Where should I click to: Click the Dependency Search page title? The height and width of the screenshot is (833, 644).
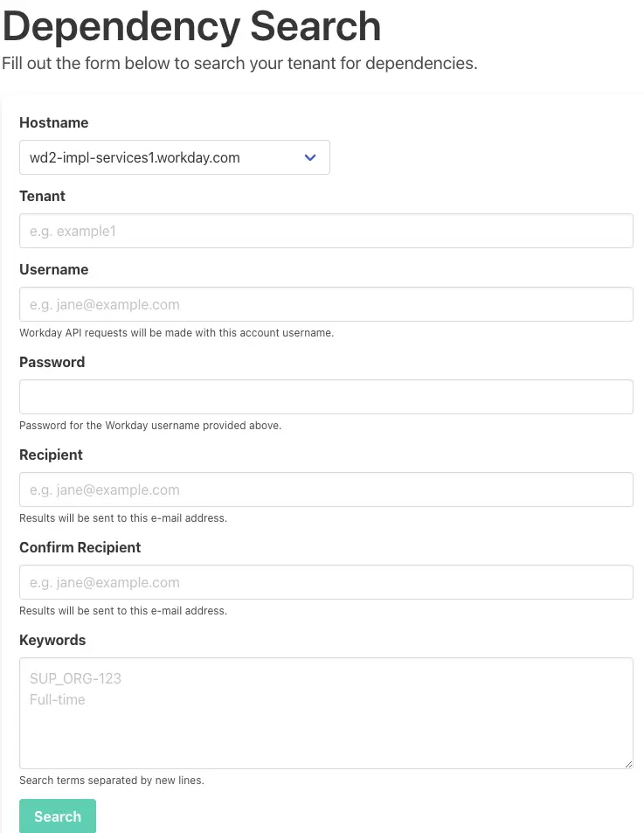pos(191,26)
